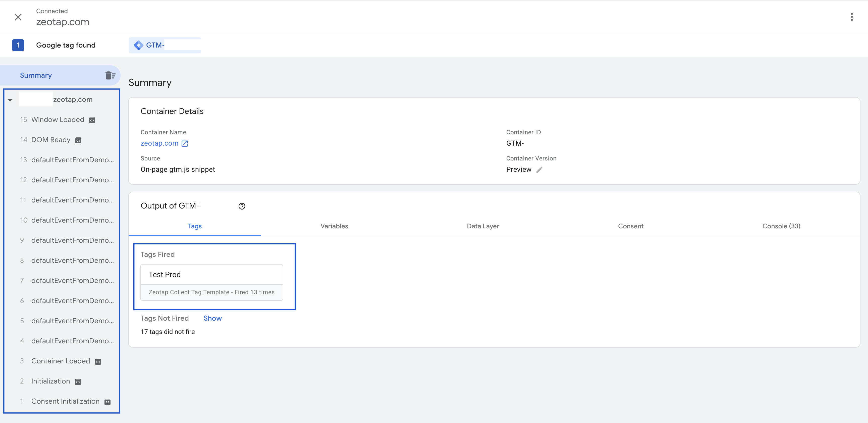Open external link icon next to zeotap.com
The height and width of the screenshot is (423, 868).
pyautogui.click(x=185, y=144)
